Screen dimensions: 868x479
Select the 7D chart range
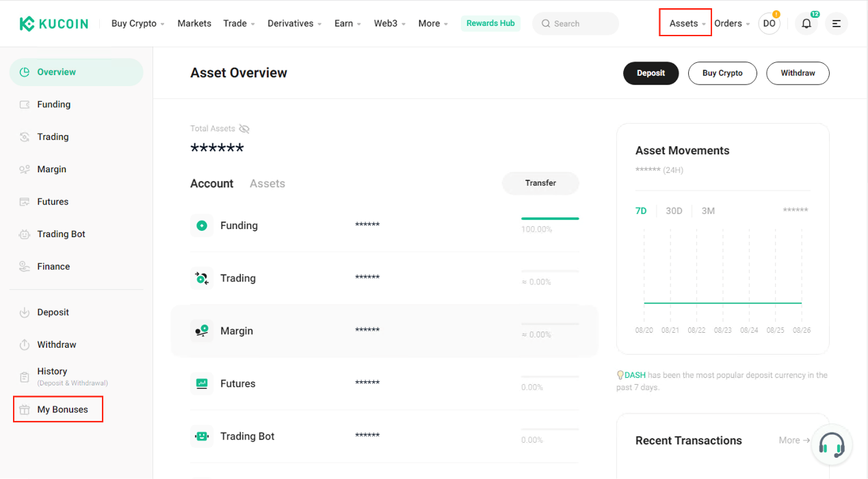coord(641,211)
